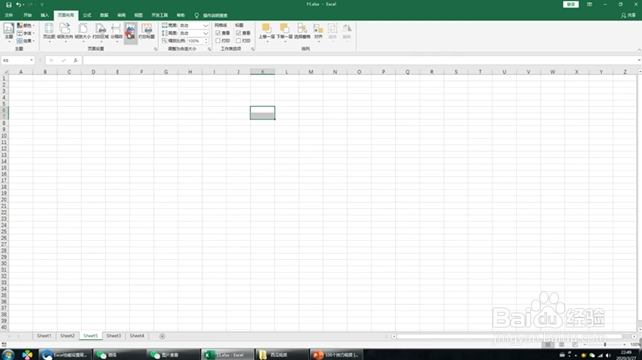Open the File tab
Screen dimensions: 642x360
[x=9, y=15]
